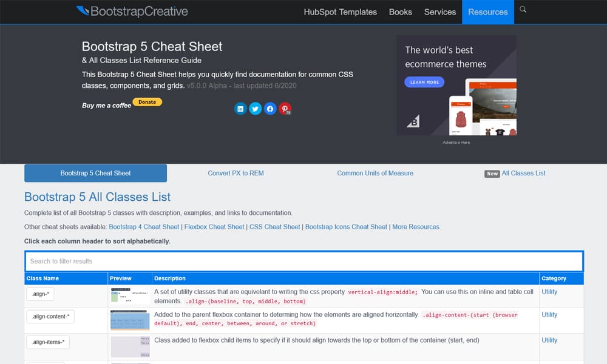Share the page via the LinkedIn icon
Image resolution: width=607 pixels, height=364 pixels.
click(240, 108)
